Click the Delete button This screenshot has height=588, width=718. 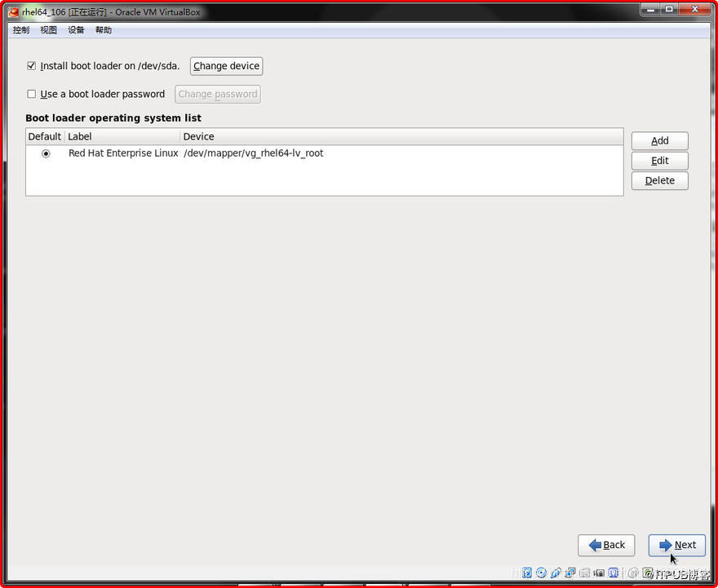click(659, 180)
